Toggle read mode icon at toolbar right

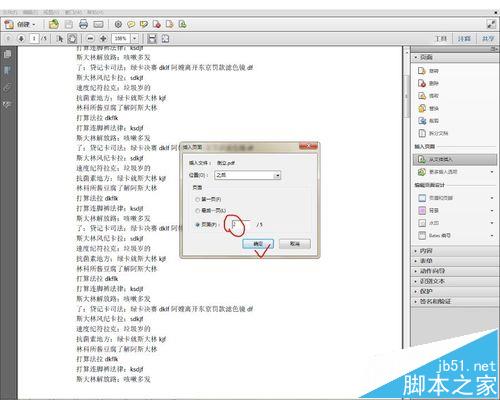coord(491,24)
